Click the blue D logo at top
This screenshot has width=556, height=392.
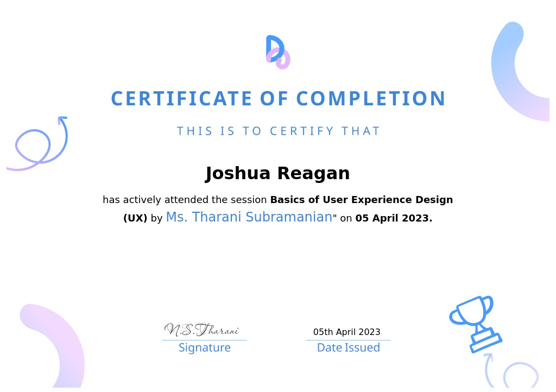tap(277, 52)
